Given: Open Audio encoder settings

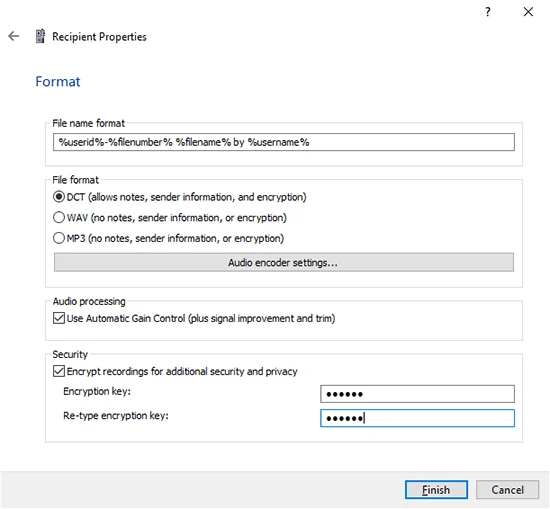Looking at the screenshot, I should click(284, 262).
